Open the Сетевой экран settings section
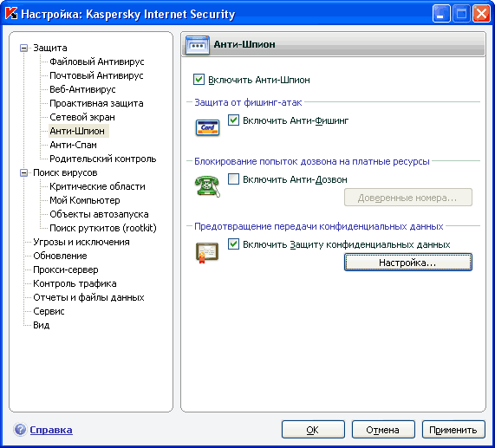Viewport: 495px width, 448px height. (x=82, y=117)
